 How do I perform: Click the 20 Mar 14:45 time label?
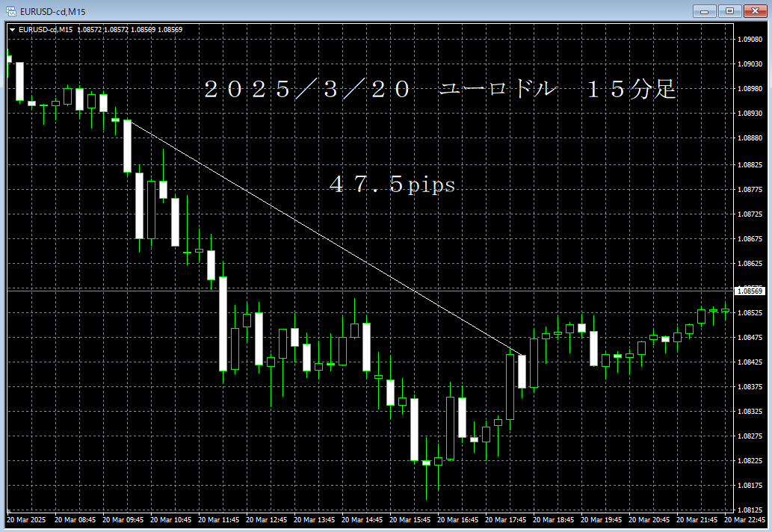362,520
